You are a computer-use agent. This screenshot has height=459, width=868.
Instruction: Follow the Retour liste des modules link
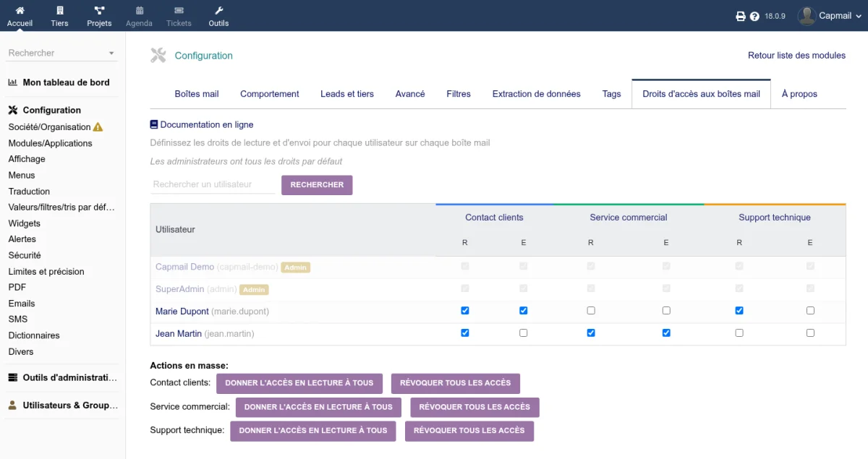tap(796, 56)
